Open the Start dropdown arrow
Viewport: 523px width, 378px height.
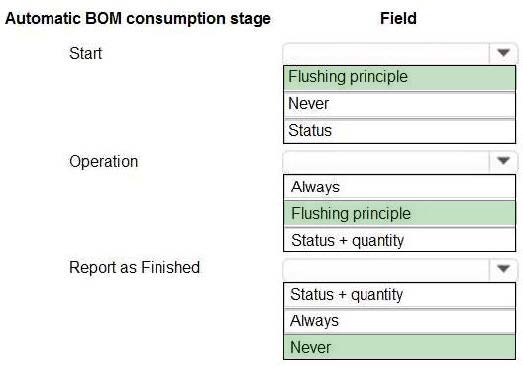point(503,53)
